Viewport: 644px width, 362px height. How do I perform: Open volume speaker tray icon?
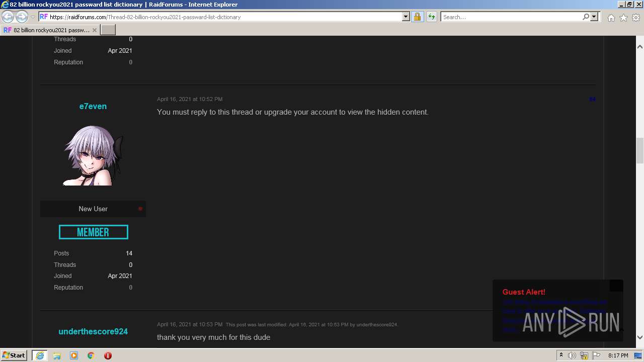click(572, 355)
